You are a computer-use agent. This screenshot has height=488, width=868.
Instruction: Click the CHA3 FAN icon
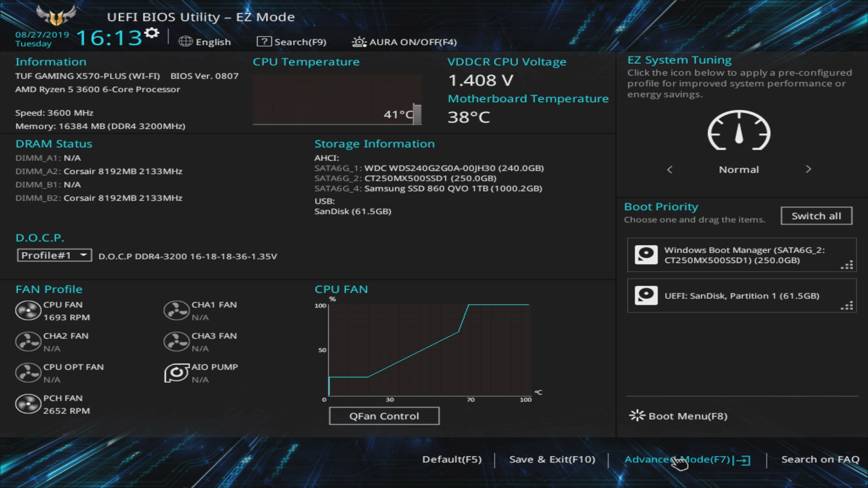(x=176, y=342)
